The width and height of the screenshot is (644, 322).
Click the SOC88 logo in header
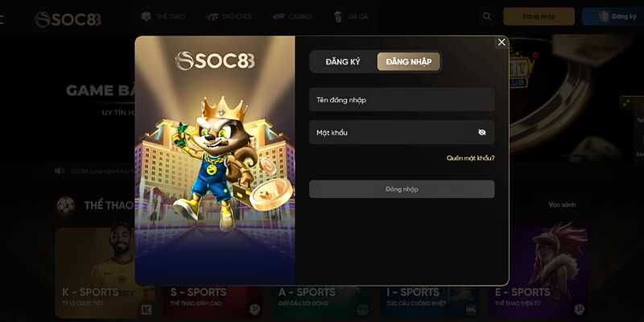click(68, 19)
